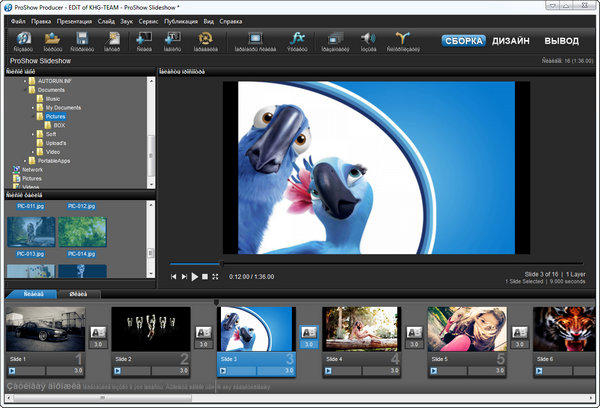Click the small play icon under Slide 4
The image size is (600, 408).
tap(326, 370)
